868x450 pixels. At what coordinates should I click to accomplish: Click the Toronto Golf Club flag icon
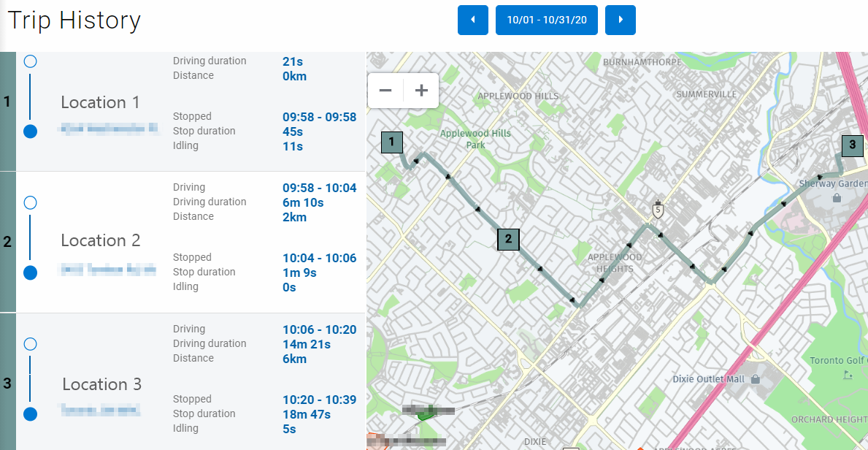pyautogui.click(x=848, y=375)
